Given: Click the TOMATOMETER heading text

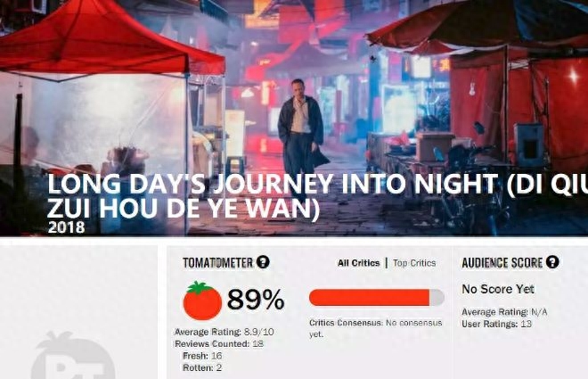Looking at the screenshot, I should coord(217,263).
